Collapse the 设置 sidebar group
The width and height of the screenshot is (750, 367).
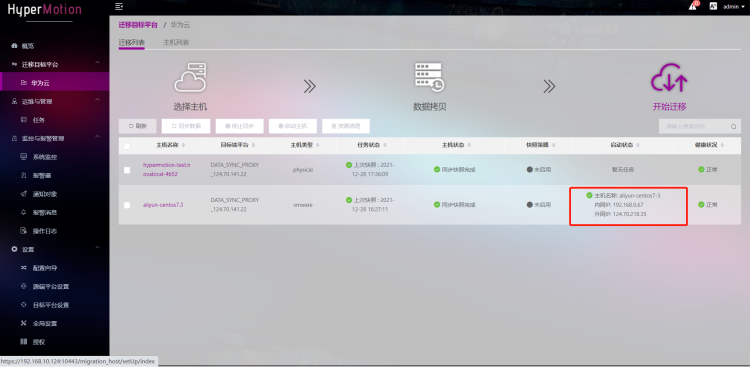pyautogui.click(x=98, y=249)
